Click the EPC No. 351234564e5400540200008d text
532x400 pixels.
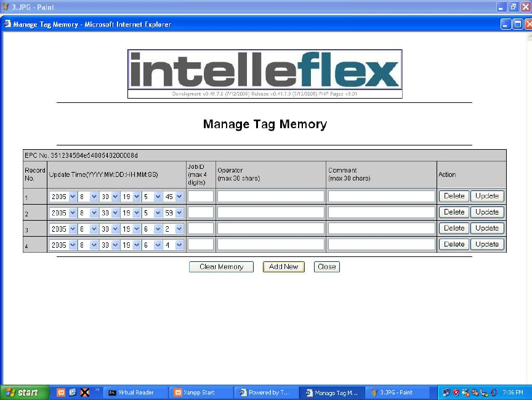point(81,155)
